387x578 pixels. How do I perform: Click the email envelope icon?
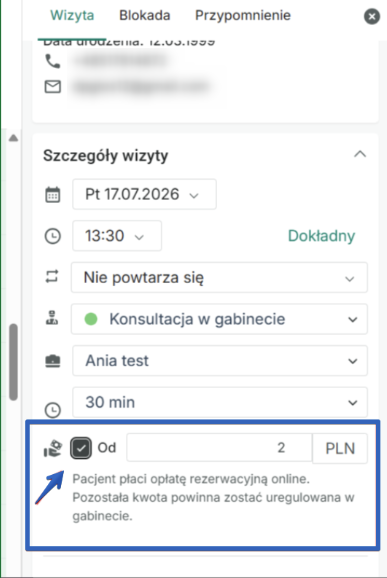(x=53, y=87)
